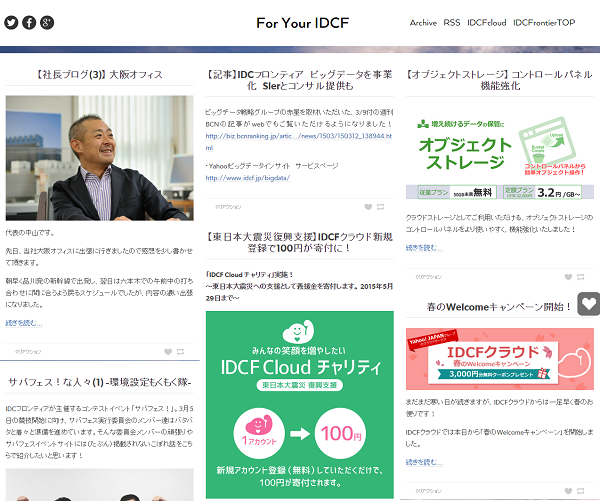Click the floating heart like button
The height and width of the screenshot is (501, 600).
pyautogui.click(x=589, y=304)
